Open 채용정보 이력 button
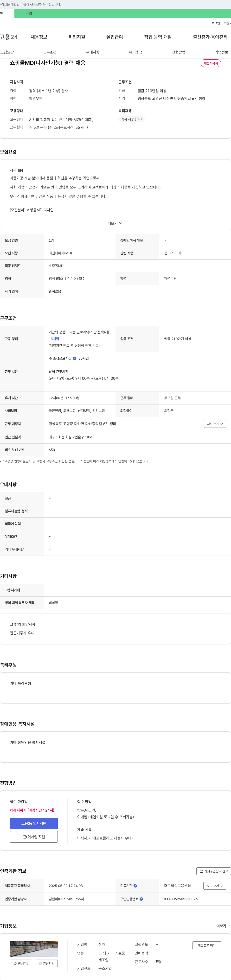The image size is (231, 980). tap(207, 945)
